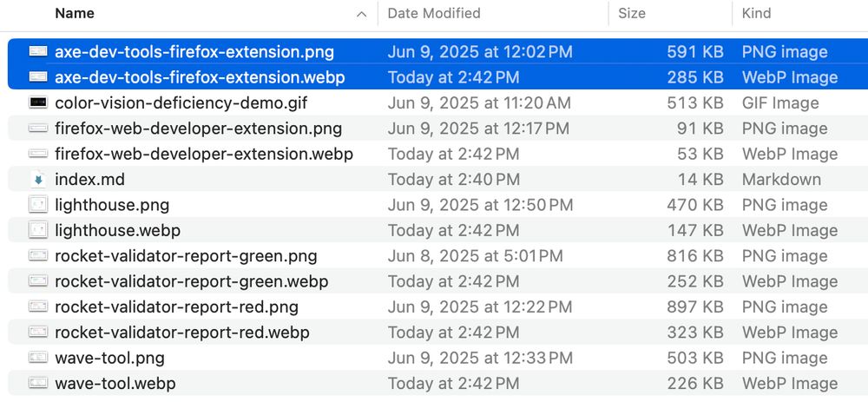
Task: Click the date Jun 9, 2025 at 12:33 PM
Action: point(480,357)
